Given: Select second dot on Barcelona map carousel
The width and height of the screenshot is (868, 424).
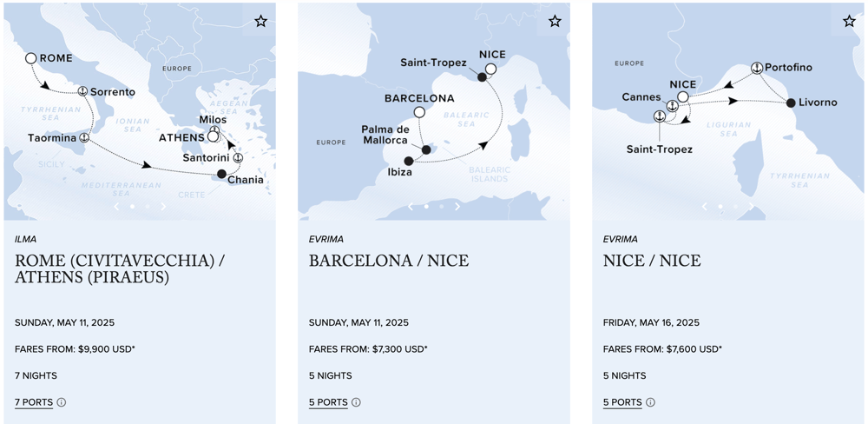Looking at the screenshot, I should click(441, 206).
